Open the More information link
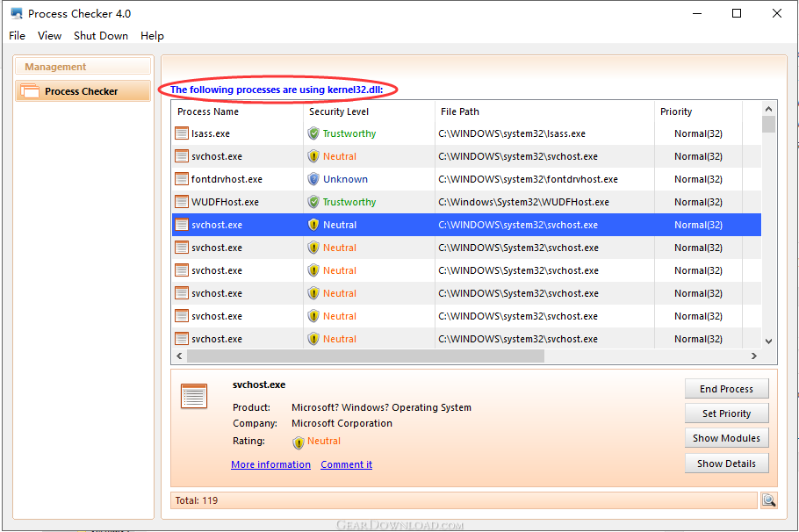 point(270,464)
